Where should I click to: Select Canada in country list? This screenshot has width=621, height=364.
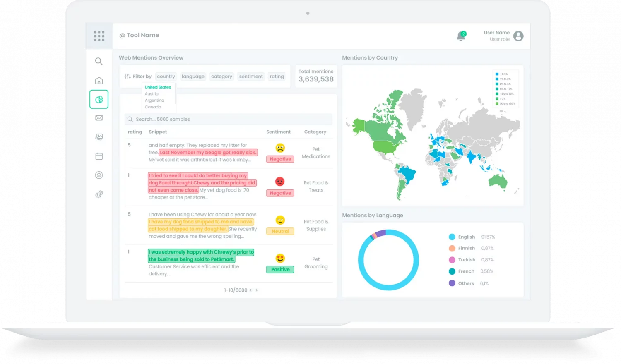click(153, 107)
